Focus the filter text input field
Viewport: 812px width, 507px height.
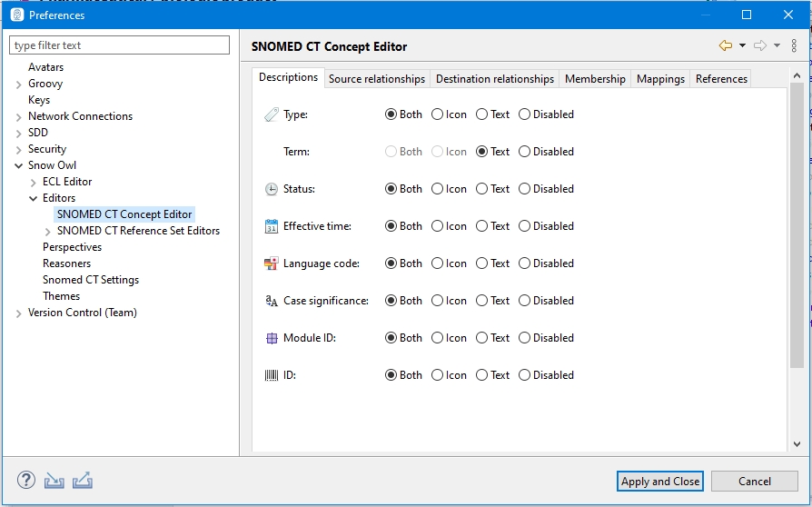[120, 45]
